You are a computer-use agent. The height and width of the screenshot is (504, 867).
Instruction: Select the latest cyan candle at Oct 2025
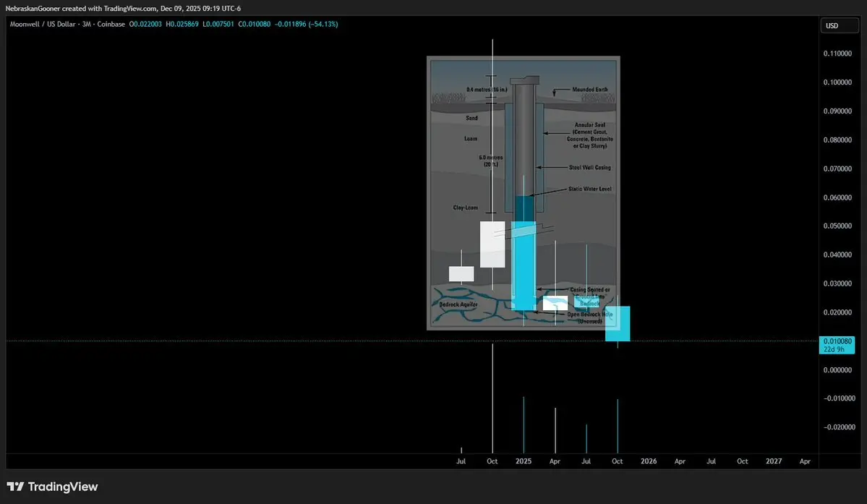point(618,324)
